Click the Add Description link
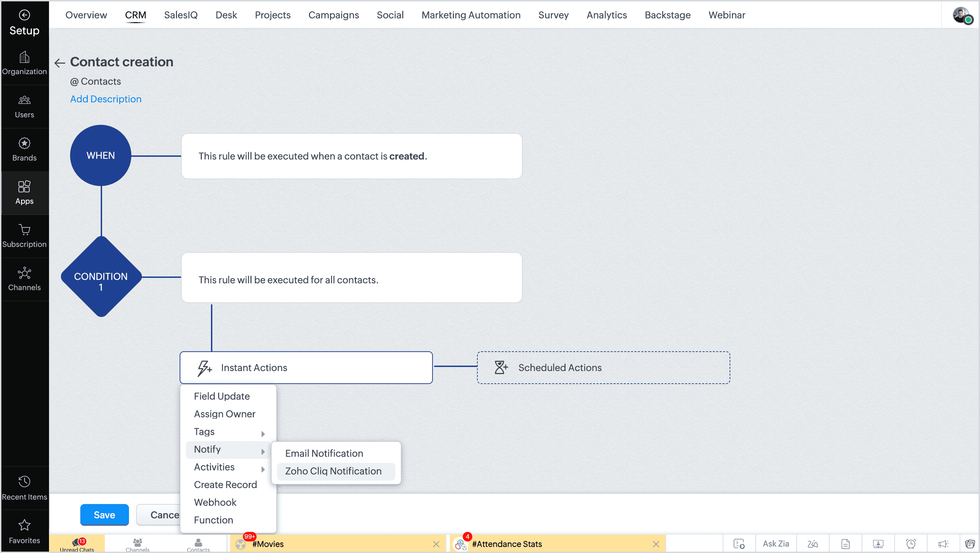 click(x=106, y=99)
